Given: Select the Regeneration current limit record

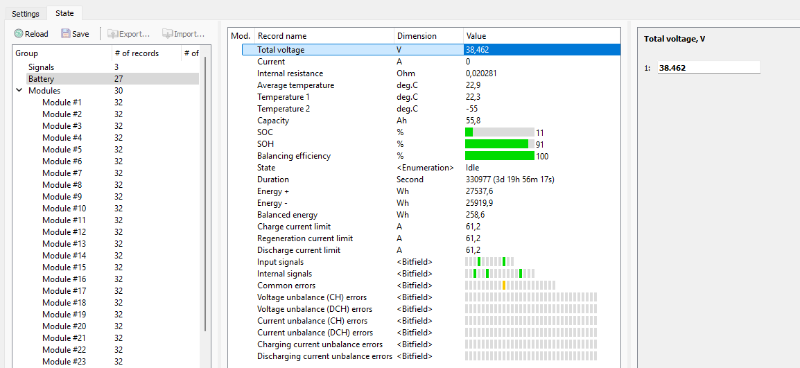Looking at the screenshot, I should click(x=431, y=238).
